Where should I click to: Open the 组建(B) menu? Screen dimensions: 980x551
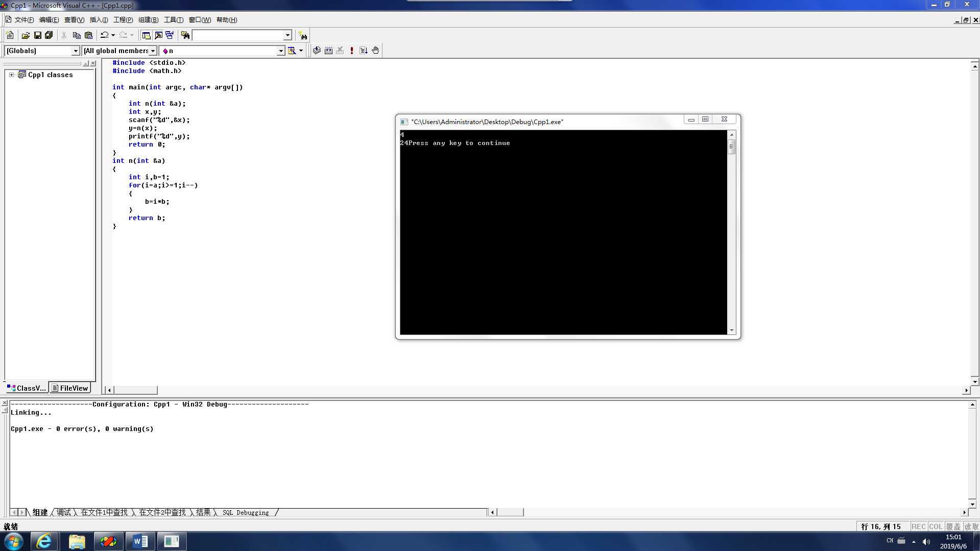[148, 20]
